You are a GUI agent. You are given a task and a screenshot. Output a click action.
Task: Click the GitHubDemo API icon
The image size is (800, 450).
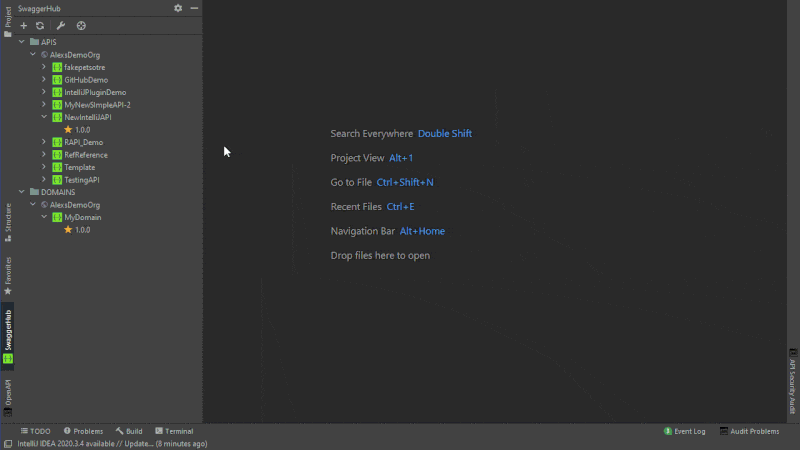tap(57, 80)
